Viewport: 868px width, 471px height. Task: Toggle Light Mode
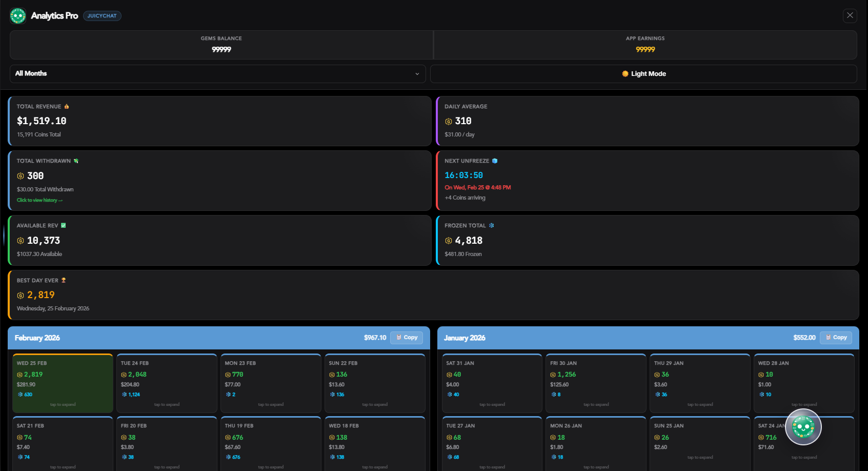(x=643, y=74)
